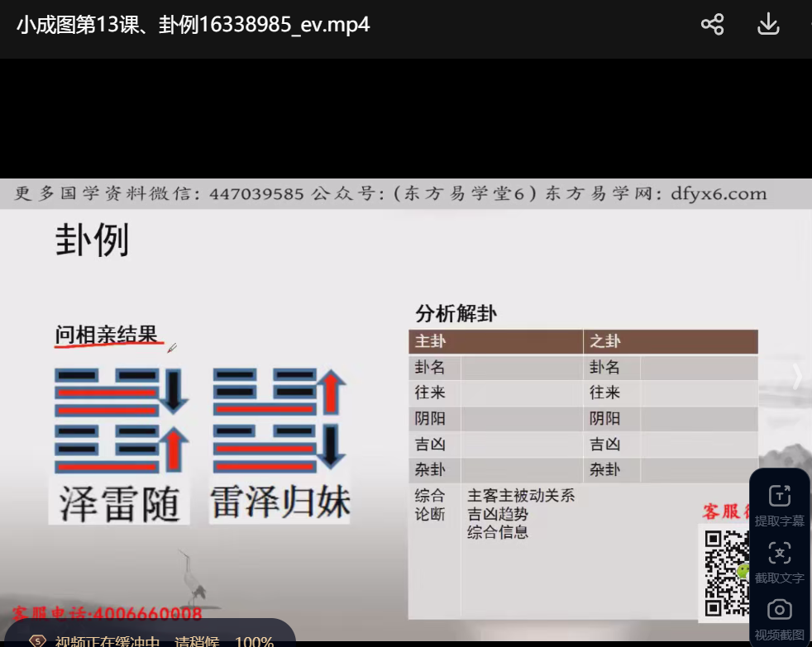Image resolution: width=812 pixels, height=647 pixels.
Task: Click the 问相亲结果 underlined heading
Action: tap(106, 335)
